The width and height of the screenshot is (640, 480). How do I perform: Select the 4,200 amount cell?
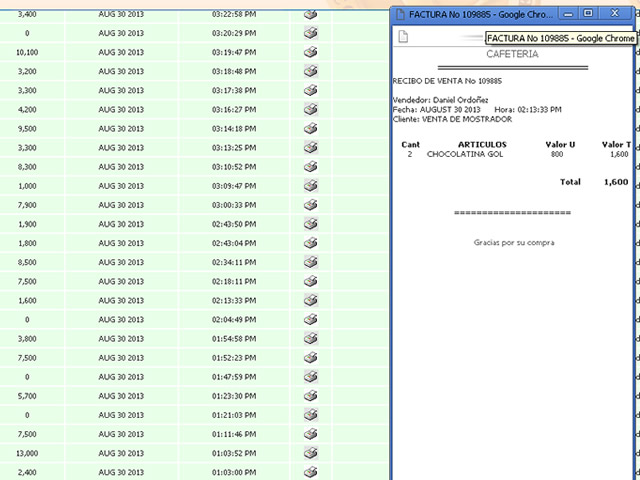click(27, 109)
